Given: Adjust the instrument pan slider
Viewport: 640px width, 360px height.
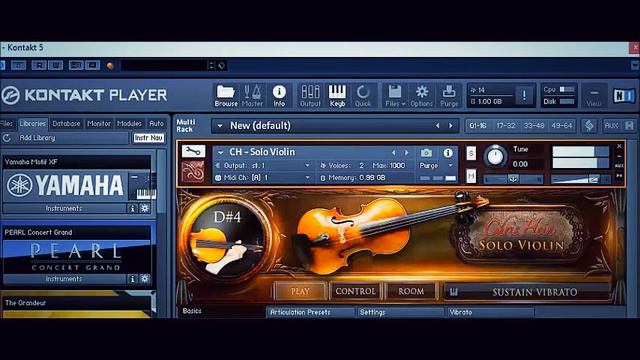Looking at the screenshot, I should (513, 179).
